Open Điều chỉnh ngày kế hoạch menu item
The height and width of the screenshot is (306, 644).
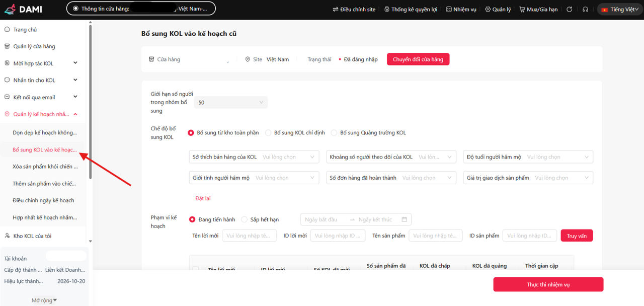click(43, 200)
